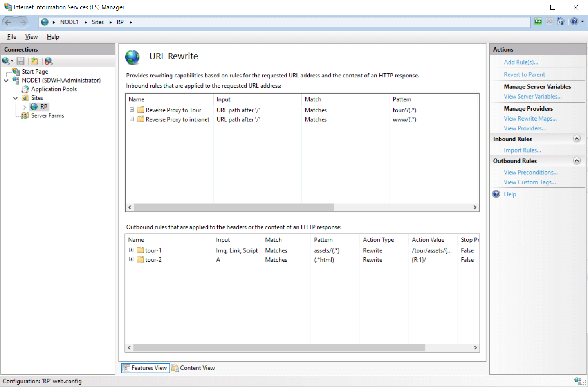Click the NODE1 globe icon in the breadcrumb bar
588x387 pixels.
[44, 22]
